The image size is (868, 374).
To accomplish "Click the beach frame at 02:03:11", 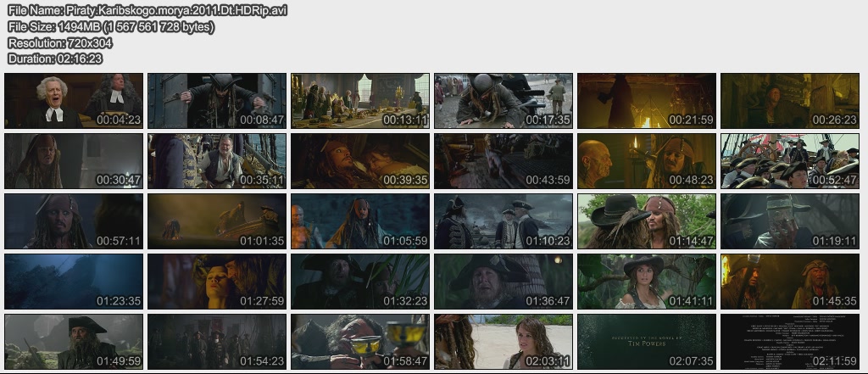I will (x=504, y=342).
